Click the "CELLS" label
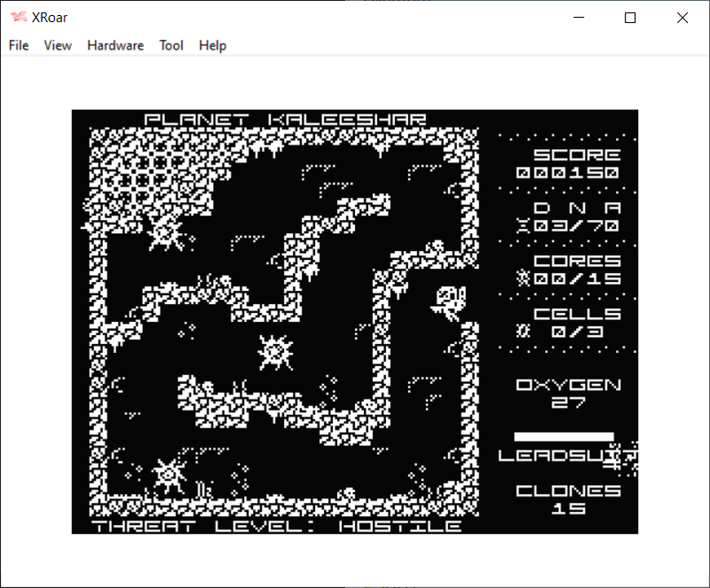 (577, 314)
